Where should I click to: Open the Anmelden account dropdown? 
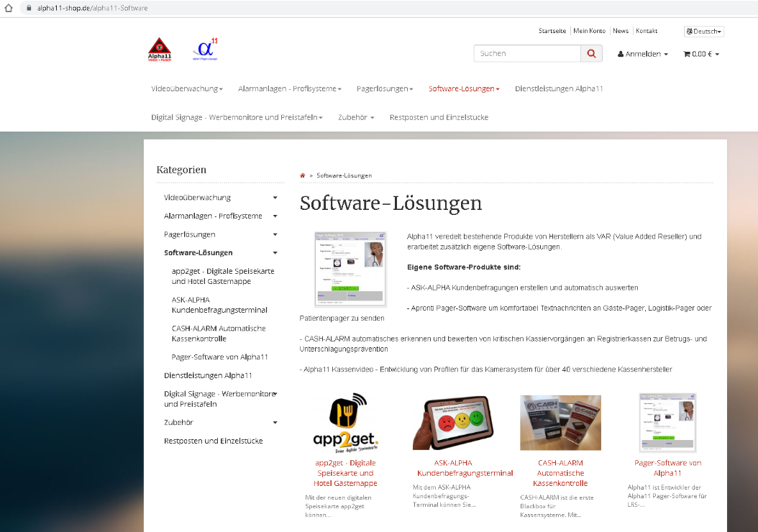click(642, 54)
